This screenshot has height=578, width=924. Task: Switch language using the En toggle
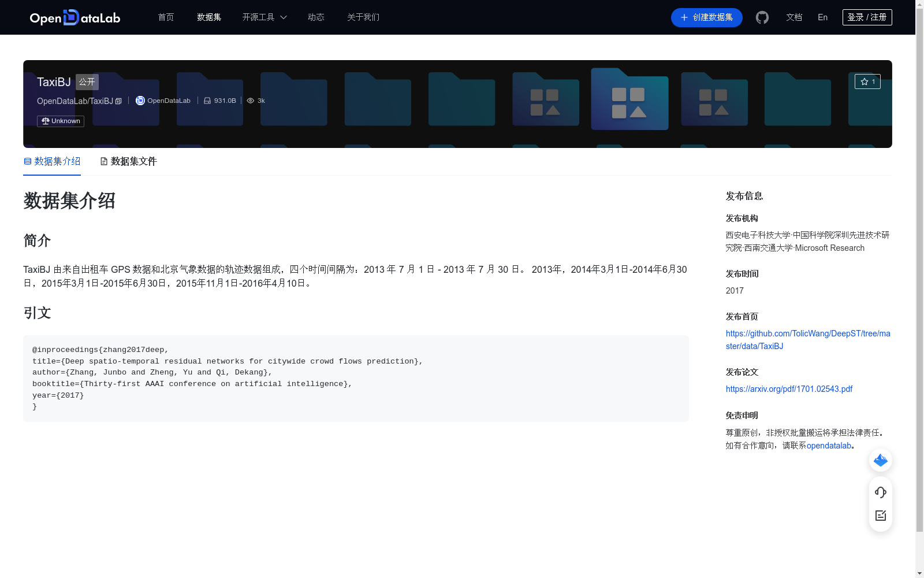coord(822,17)
